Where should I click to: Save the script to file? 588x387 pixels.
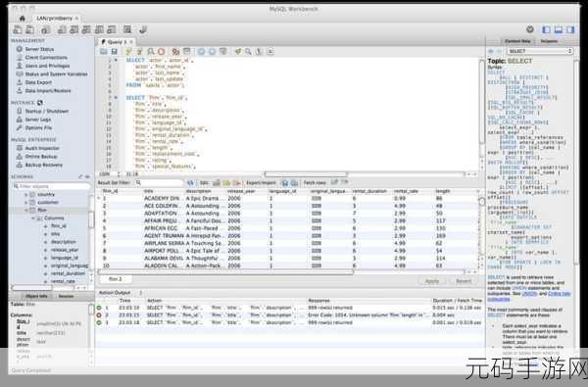pos(114,51)
